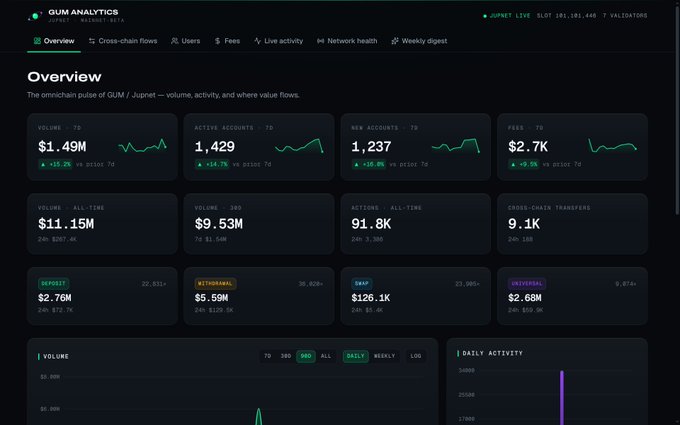Click the Cross-chain flows arrows icon
This screenshot has height=425, width=680.
[92, 41]
